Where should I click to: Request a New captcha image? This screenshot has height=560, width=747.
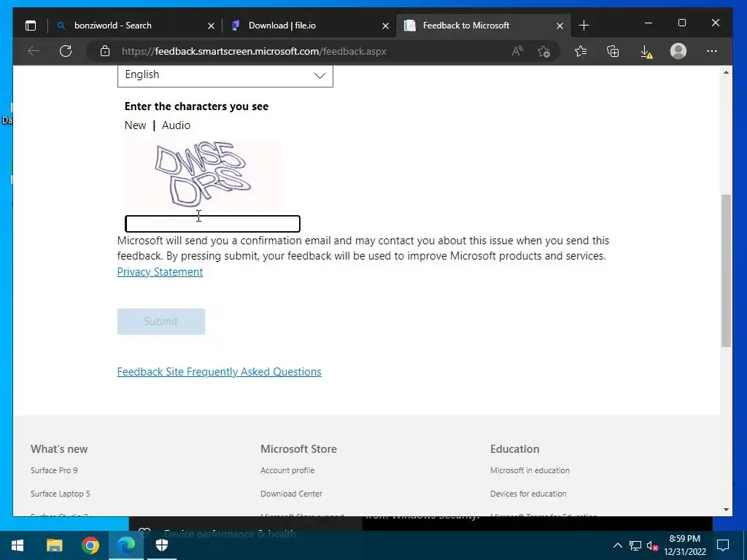[135, 125]
